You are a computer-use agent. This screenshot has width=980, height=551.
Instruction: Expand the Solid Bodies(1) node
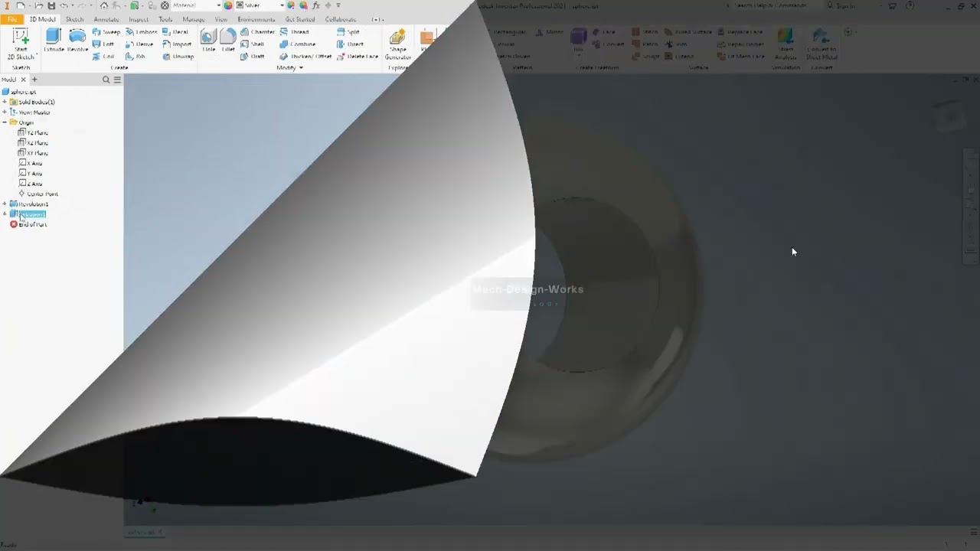(5, 102)
